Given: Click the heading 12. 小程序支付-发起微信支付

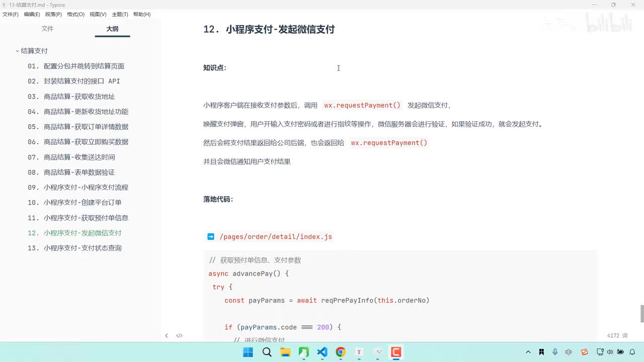Looking at the screenshot, I should pos(269,29).
